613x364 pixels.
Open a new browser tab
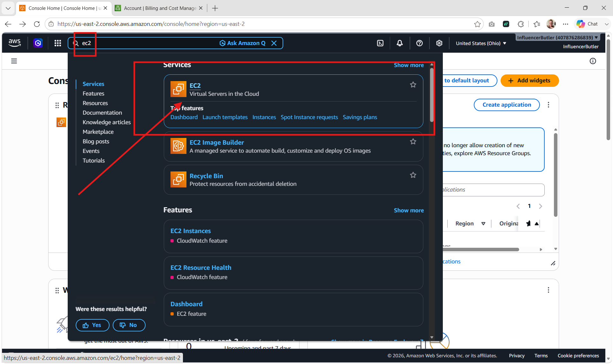pyautogui.click(x=215, y=8)
